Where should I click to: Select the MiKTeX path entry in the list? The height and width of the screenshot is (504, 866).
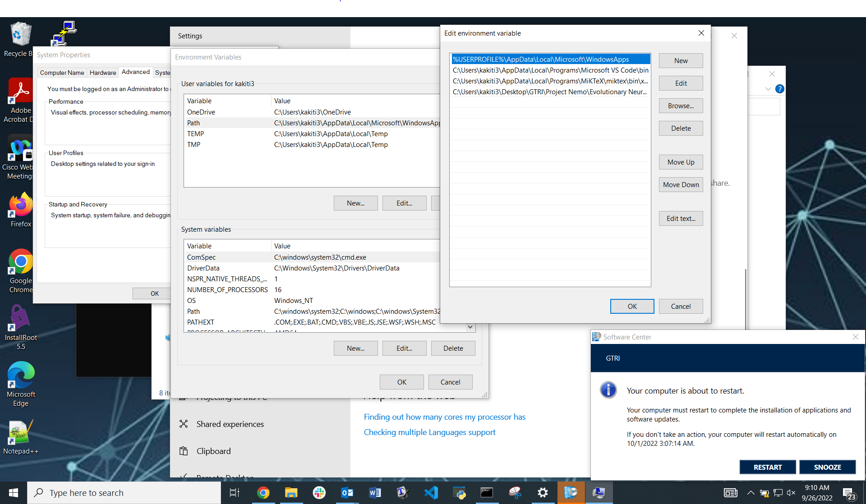coord(550,81)
